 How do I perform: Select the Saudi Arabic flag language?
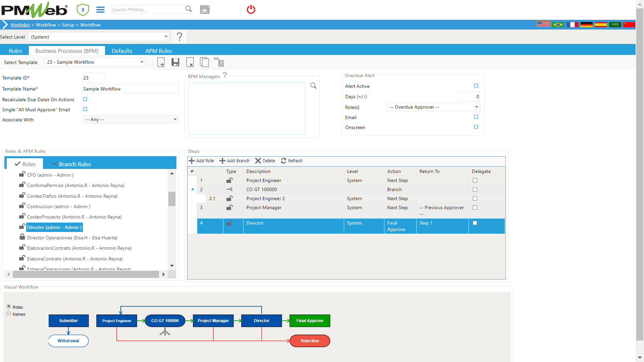[x=615, y=24]
